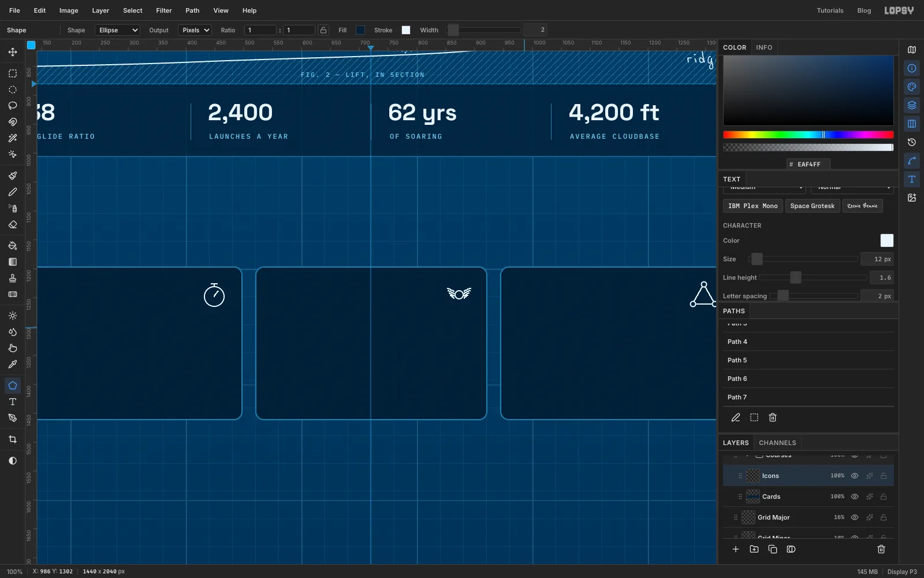
Task: Select the Magic Wand tool
Action: point(13,138)
